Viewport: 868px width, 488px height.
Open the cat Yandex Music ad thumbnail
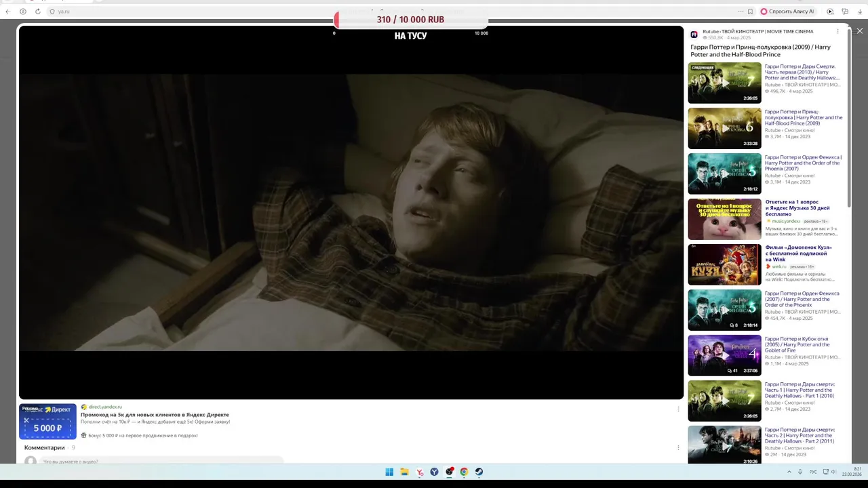724,219
